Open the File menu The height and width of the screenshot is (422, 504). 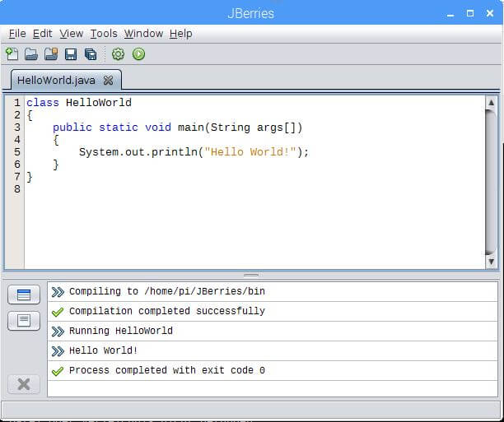pyautogui.click(x=17, y=34)
